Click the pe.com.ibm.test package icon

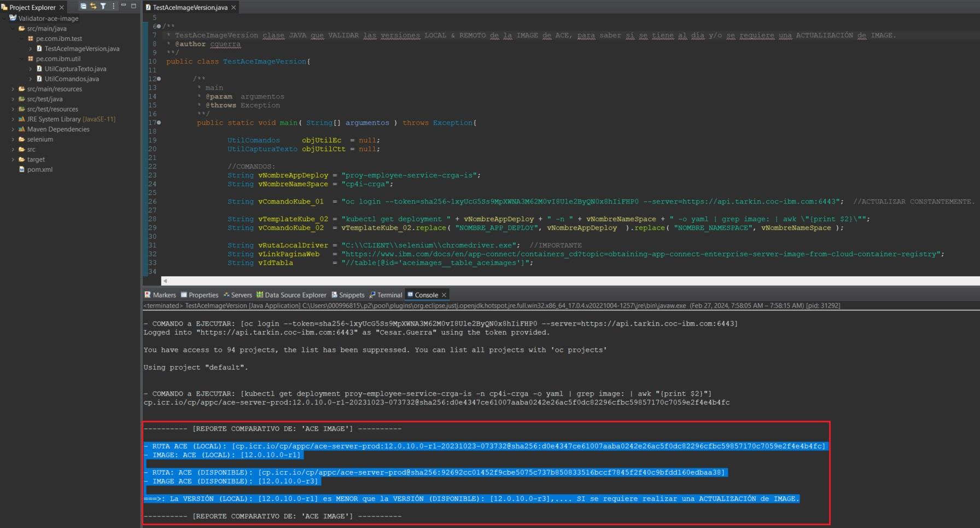31,38
